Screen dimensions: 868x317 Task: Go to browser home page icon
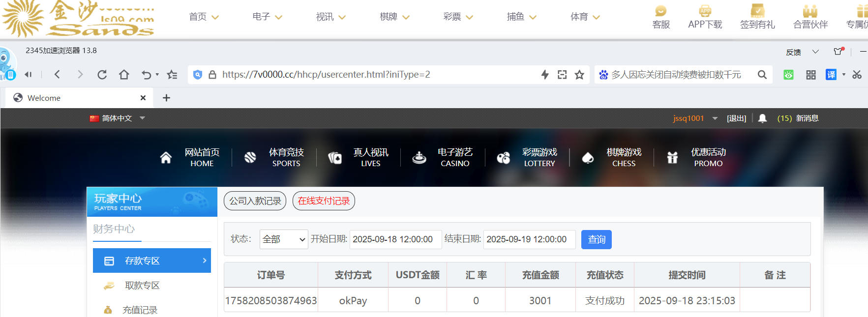pyautogui.click(x=124, y=75)
